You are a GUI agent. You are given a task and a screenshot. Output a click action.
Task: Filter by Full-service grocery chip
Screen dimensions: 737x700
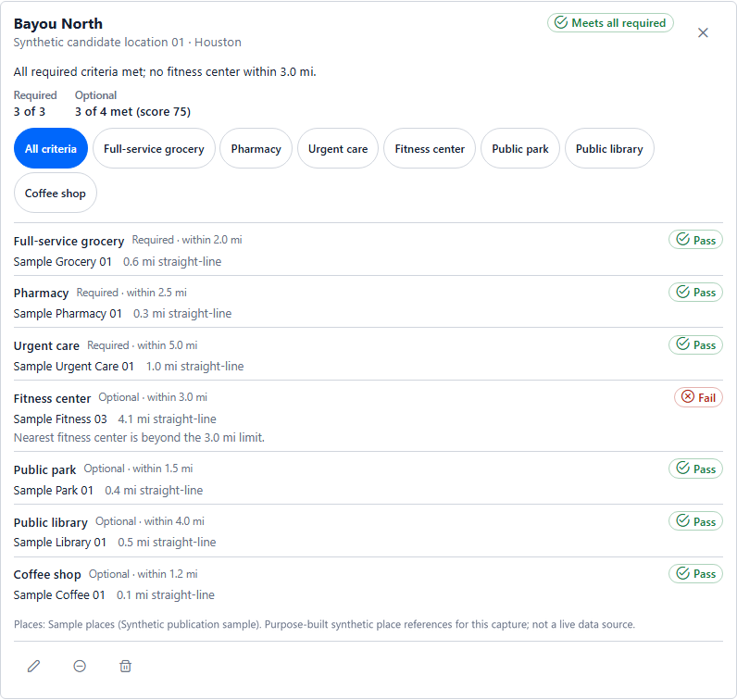point(154,148)
